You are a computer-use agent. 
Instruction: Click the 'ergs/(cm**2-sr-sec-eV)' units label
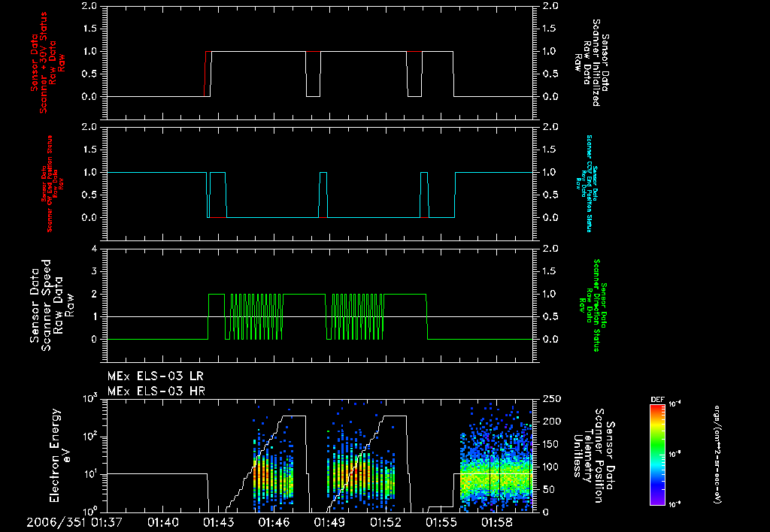click(717, 454)
